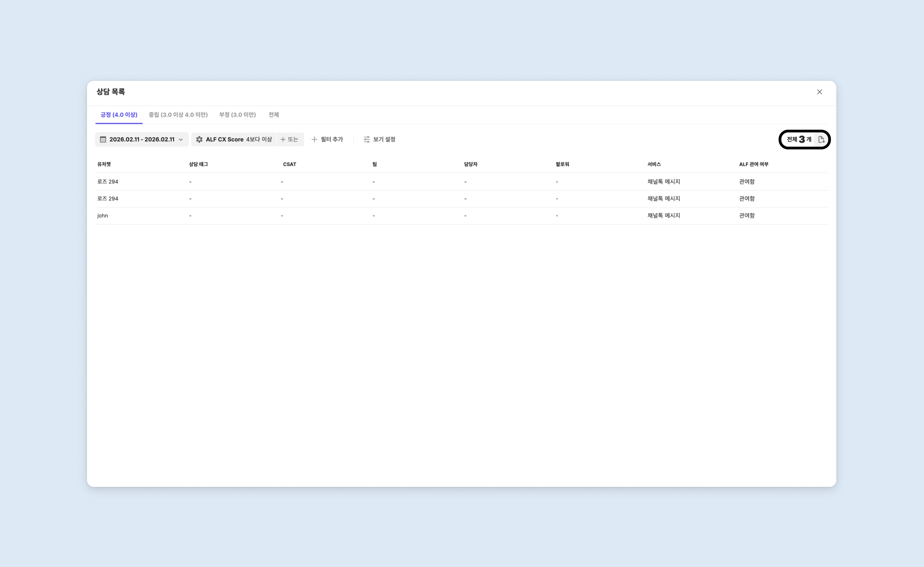Switch to the 부정 (3.0 미만) tab

pos(237,115)
